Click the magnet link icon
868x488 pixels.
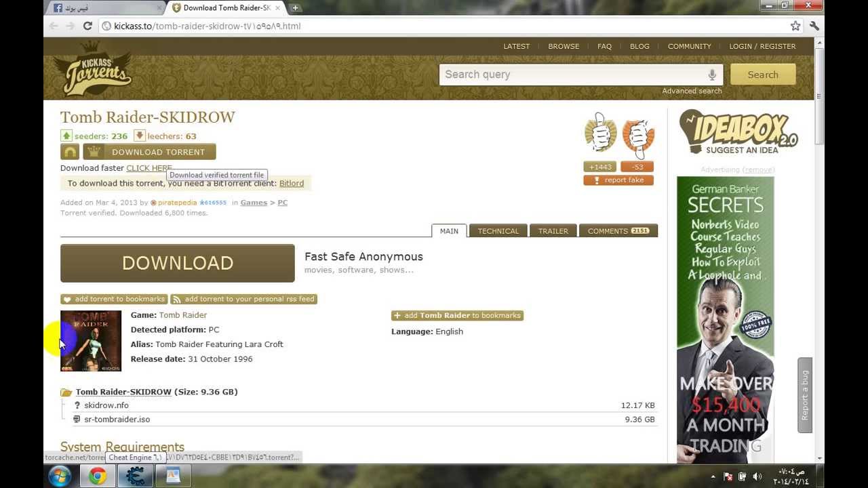coord(70,152)
